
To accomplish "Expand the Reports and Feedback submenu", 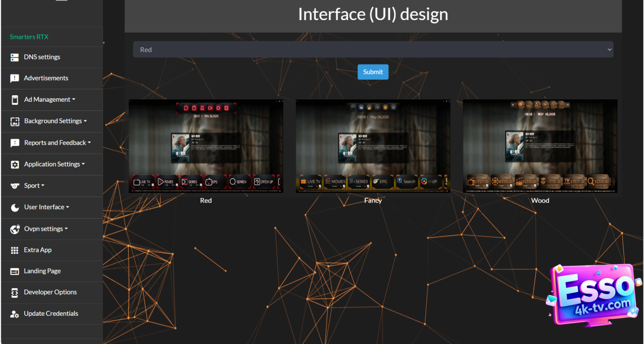I will point(57,143).
